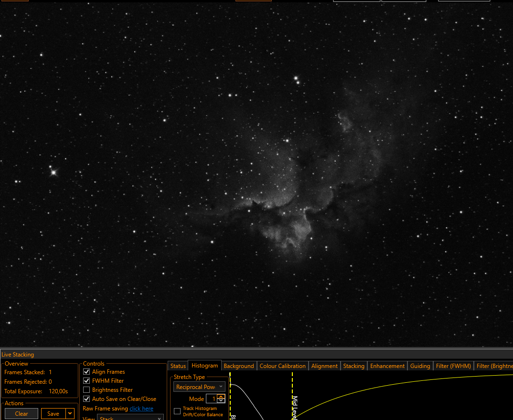Open the Background tab
Viewport: 513px width, 420px height.
click(239, 366)
